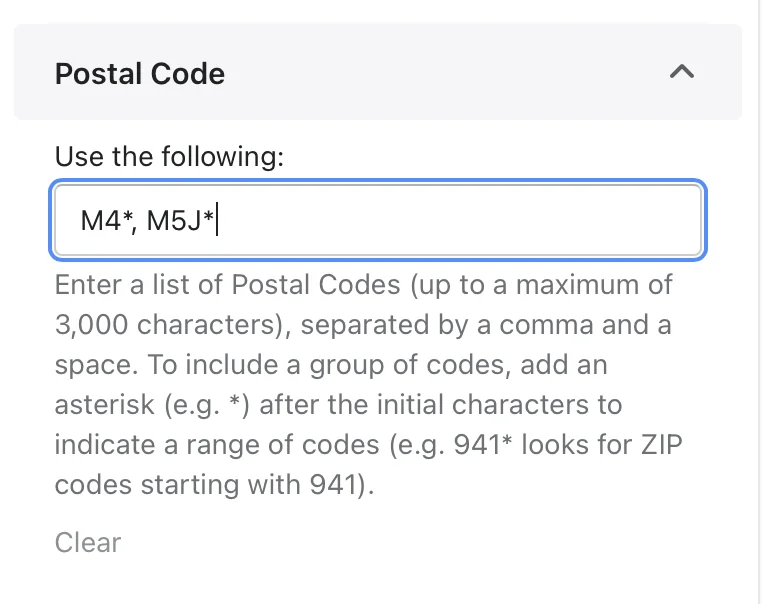Place cursor on the M4* entry

tap(106, 221)
